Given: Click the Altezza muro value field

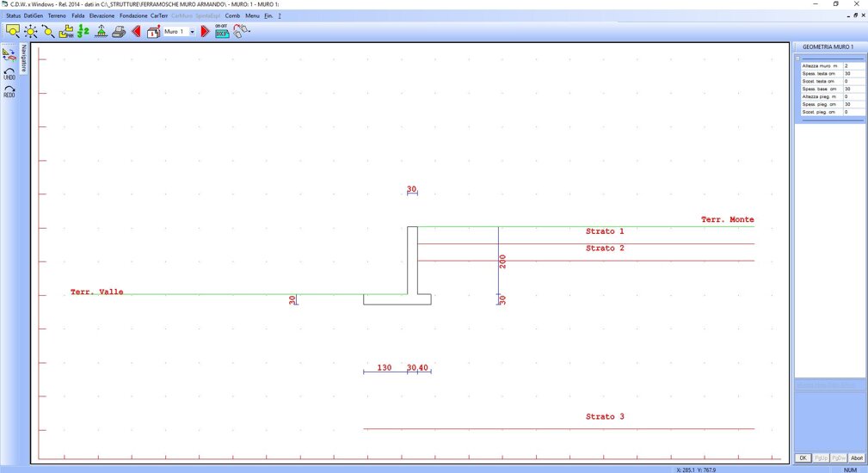Looking at the screenshot, I should [853, 66].
